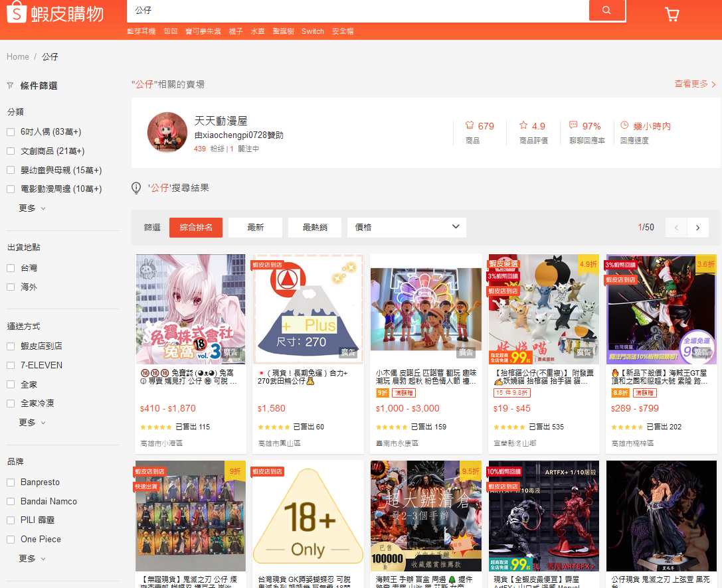Image resolution: width=722 pixels, height=588 pixels.
Task: Open the 鬼滅之刃 boxed figures thumbnail
Action: coord(191,516)
